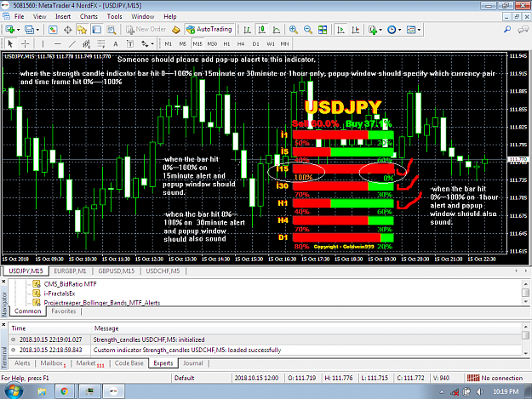The height and width of the screenshot is (399, 532).
Task: Select i-FractalsEx indicator in Navigator
Action: (60, 294)
